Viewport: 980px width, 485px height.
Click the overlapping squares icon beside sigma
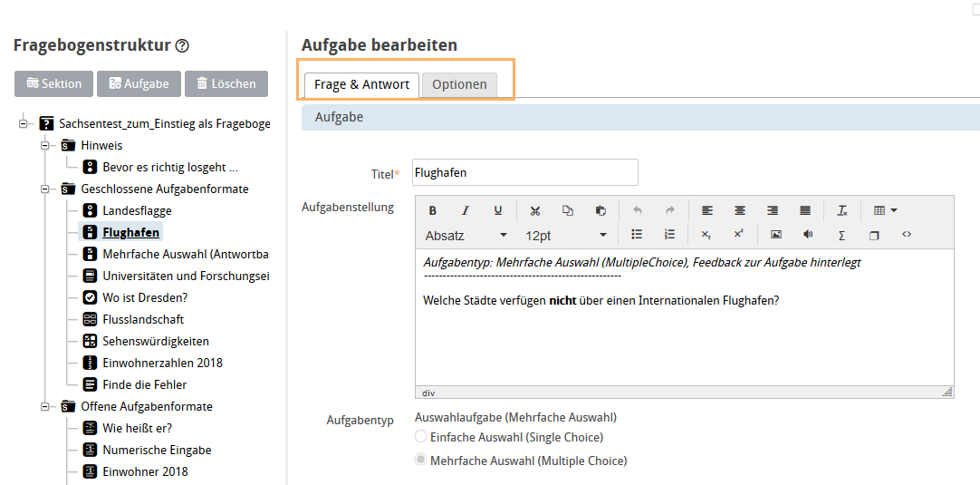pyautogui.click(x=874, y=235)
